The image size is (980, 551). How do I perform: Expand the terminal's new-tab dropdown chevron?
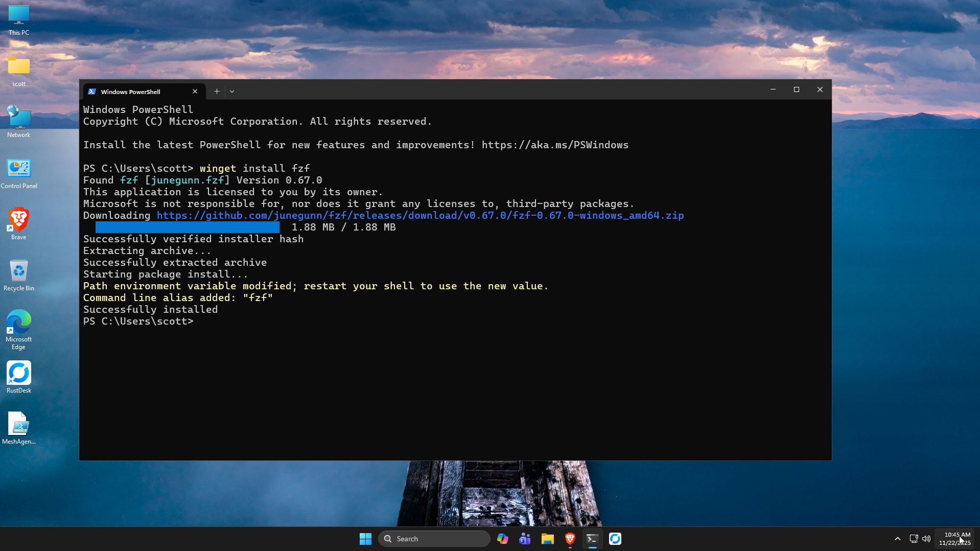pos(232,91)
